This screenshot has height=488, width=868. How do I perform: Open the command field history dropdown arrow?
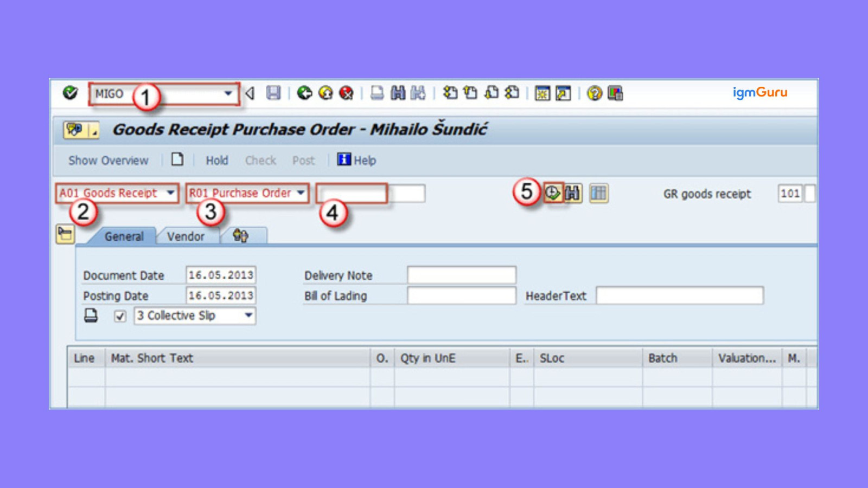(x=228, y=94)
